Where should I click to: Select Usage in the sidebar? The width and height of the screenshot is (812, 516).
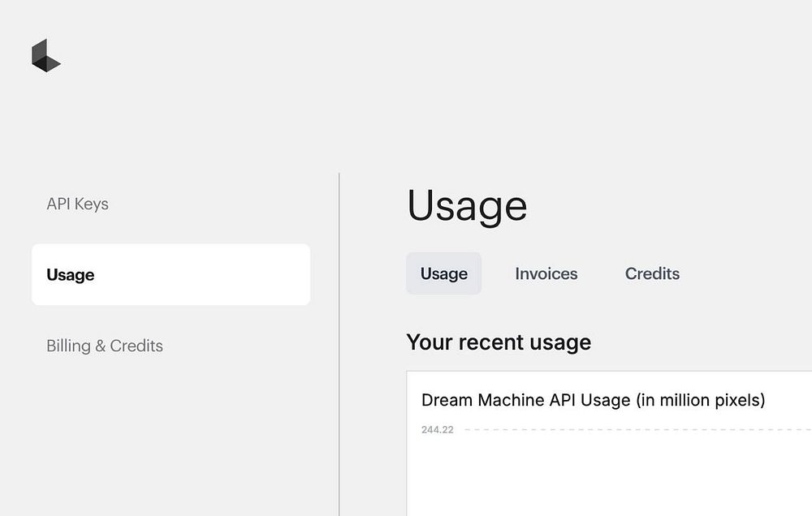171,274
